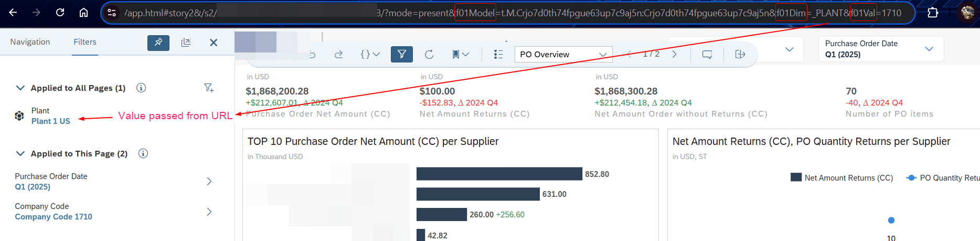Click the +256.60 variance label on the bar

(x=510, y=215)
